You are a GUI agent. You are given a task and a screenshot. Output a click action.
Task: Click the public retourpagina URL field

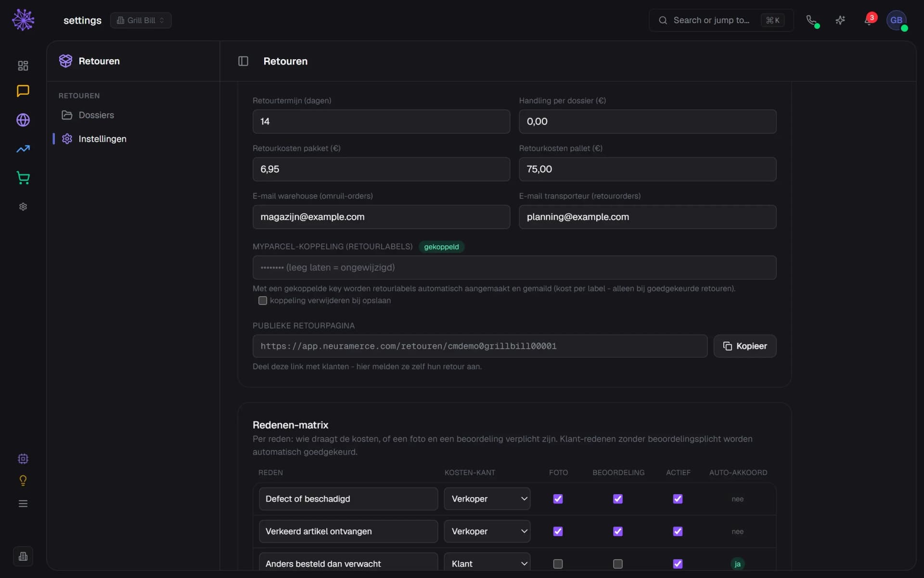click(x=480, y=346)
